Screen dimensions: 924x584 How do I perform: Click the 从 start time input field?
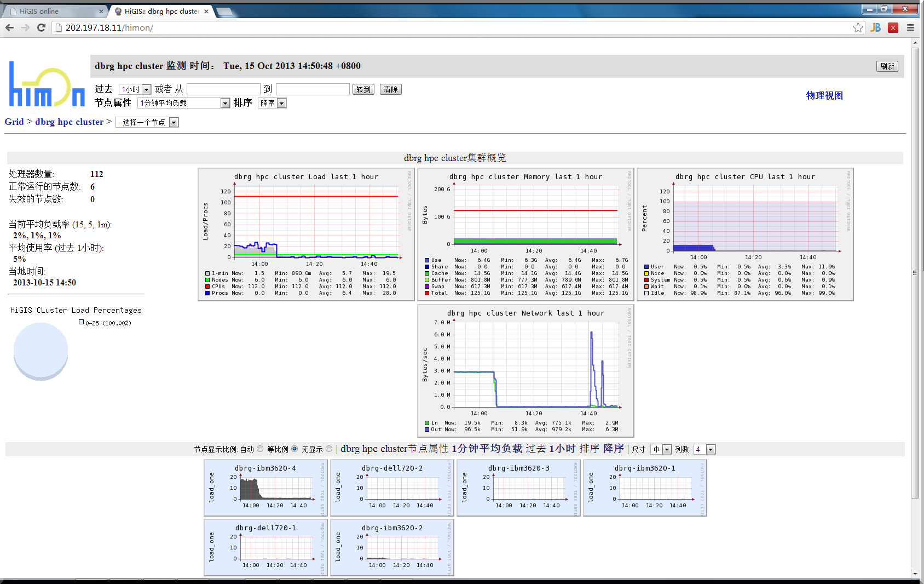pyautogui.click(x=223, y=89)
